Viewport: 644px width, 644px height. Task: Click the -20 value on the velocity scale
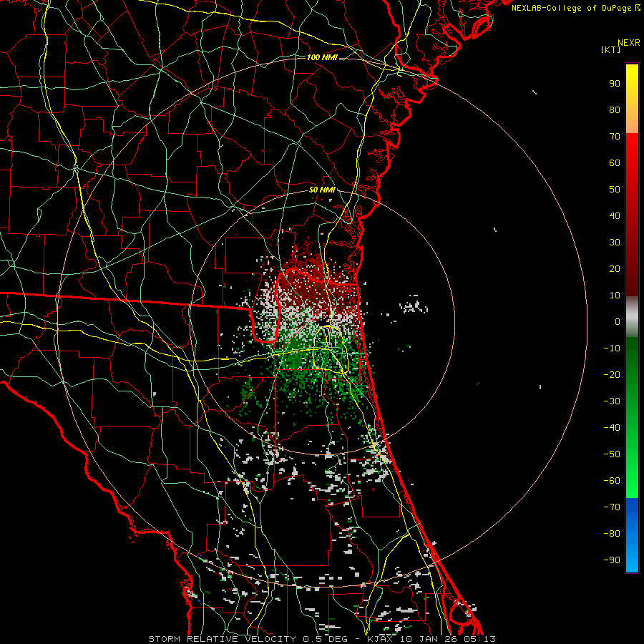click(x=612, y=374)
